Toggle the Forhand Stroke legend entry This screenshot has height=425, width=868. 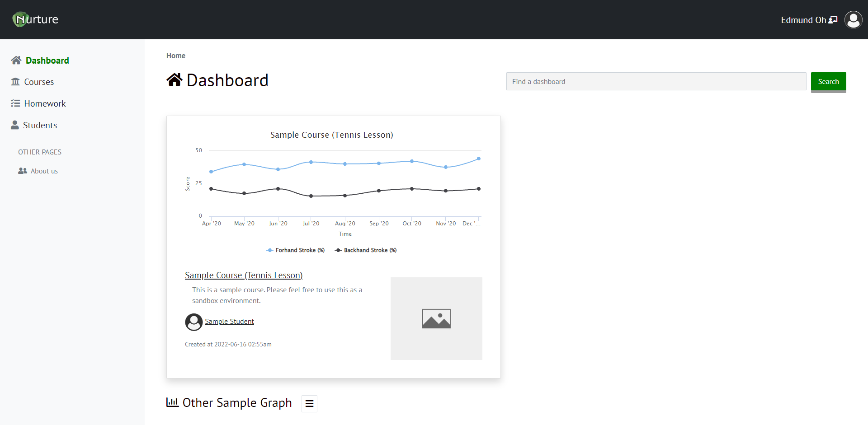click(295, 250)
